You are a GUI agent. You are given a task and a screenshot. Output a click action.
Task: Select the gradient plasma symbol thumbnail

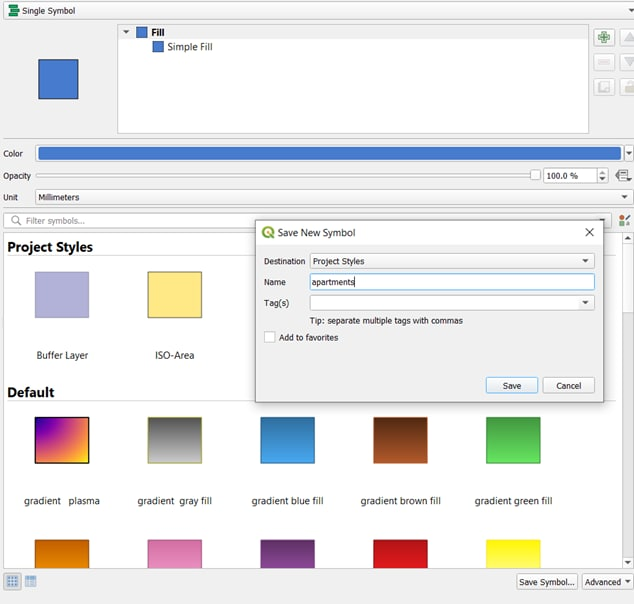coord(62,440)
